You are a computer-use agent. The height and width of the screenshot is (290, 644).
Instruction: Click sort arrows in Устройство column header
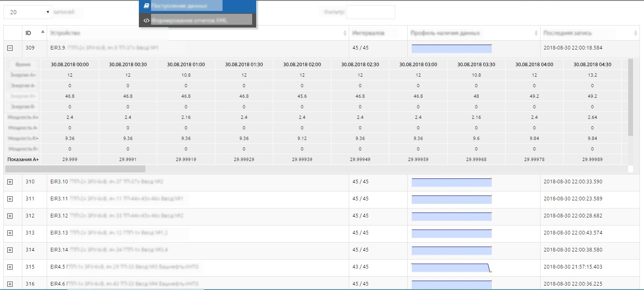pos(345,33)
